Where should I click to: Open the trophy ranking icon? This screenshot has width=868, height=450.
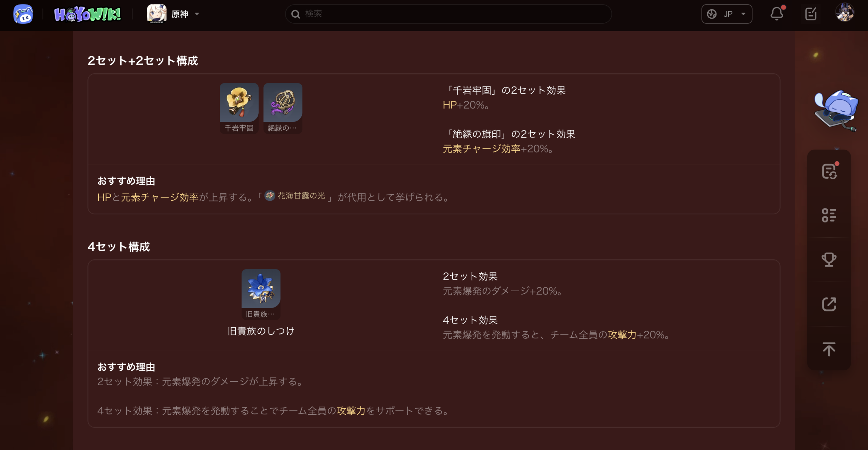829,260
